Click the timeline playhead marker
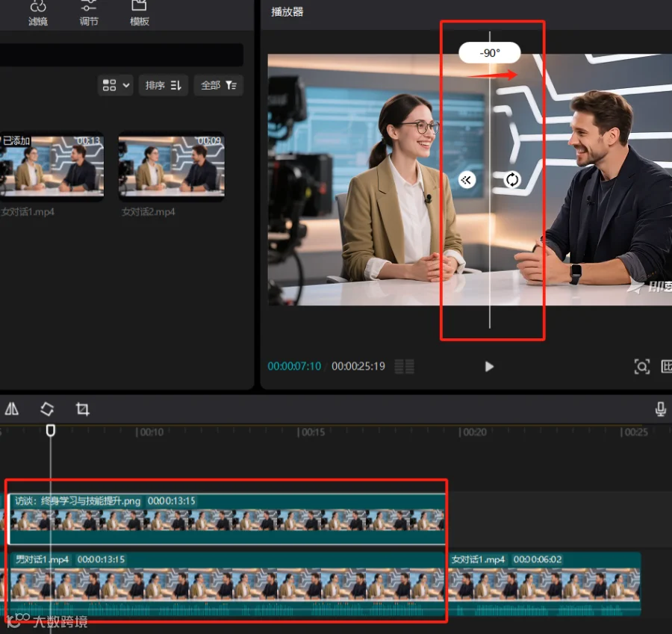Screen dimensions: 672x634 [x=51, y=431]
